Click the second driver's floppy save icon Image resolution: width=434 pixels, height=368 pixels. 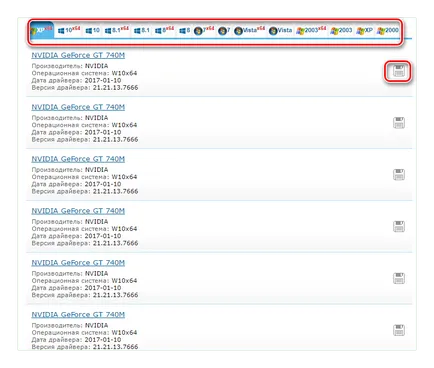click(x=399, y=123)
